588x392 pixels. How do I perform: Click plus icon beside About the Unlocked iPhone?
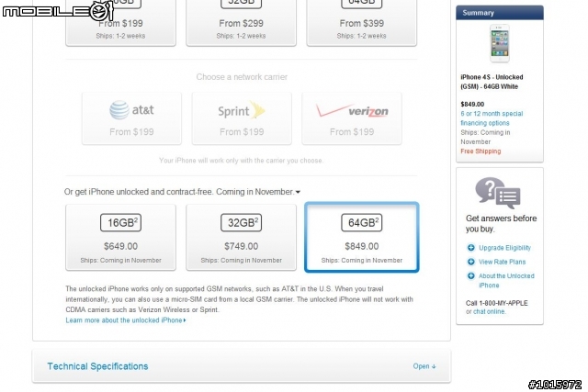point(470,275)
